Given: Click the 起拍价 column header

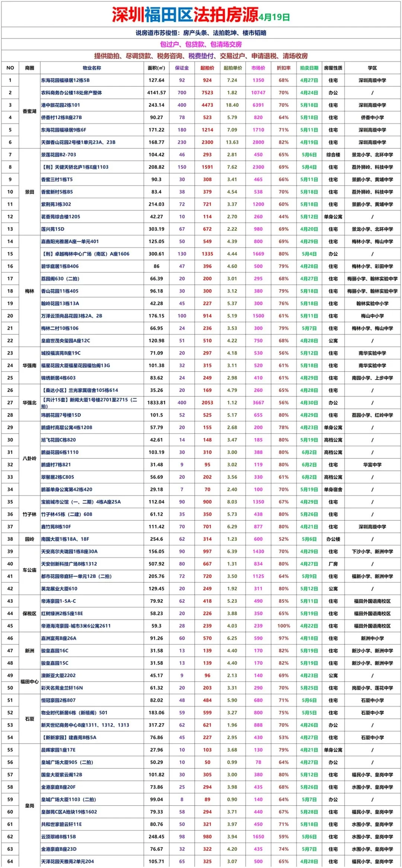Looking at the screenshot, I should coord(207,68).
